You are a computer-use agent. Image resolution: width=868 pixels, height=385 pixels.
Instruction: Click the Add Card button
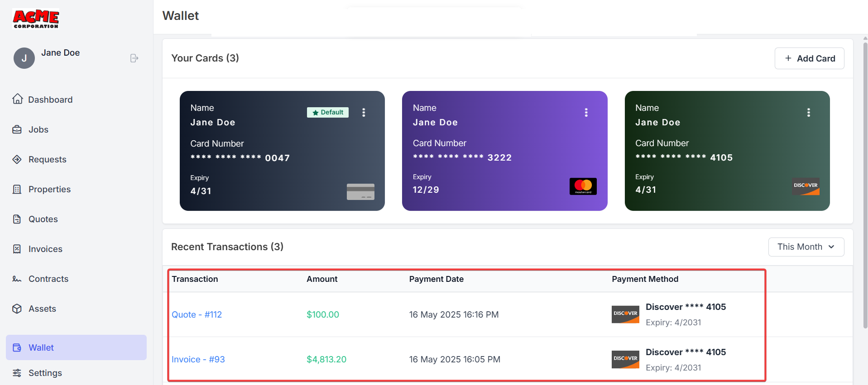[x=809, y=58]
